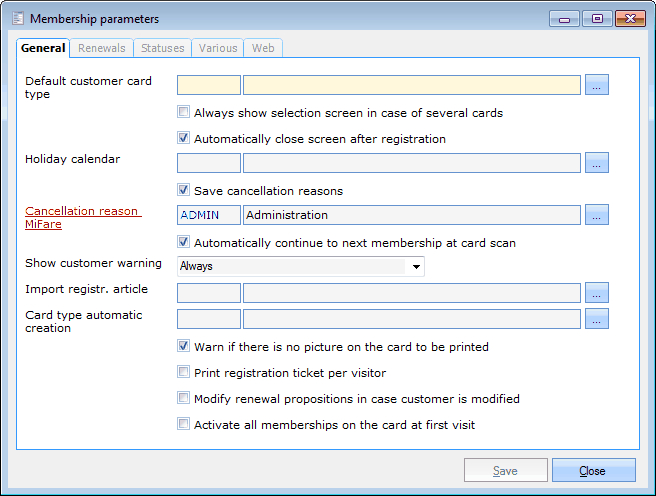Click the Membership parameters window title icon

[16, 19]
